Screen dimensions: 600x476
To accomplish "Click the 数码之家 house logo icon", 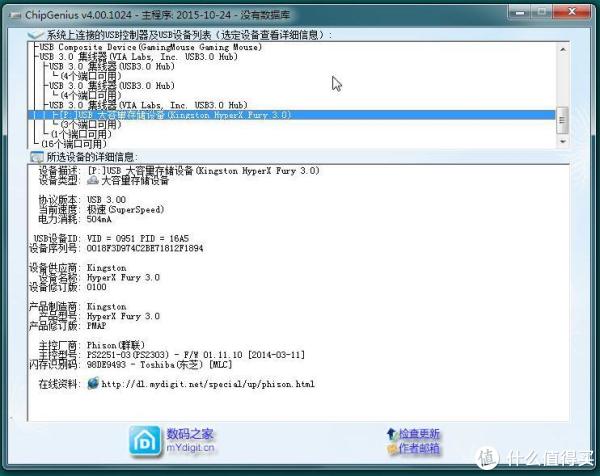I will pyautogui.click(x=145, y=441).
